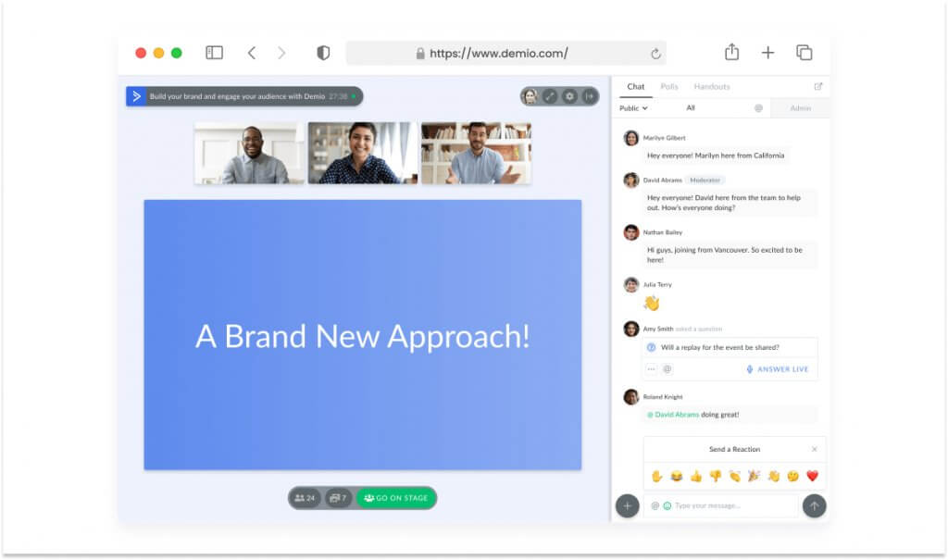The width and height of the screenshot is (948, 560).
Task: Click the webcam thumbnail of smiling woman
Action: (362, 153)
